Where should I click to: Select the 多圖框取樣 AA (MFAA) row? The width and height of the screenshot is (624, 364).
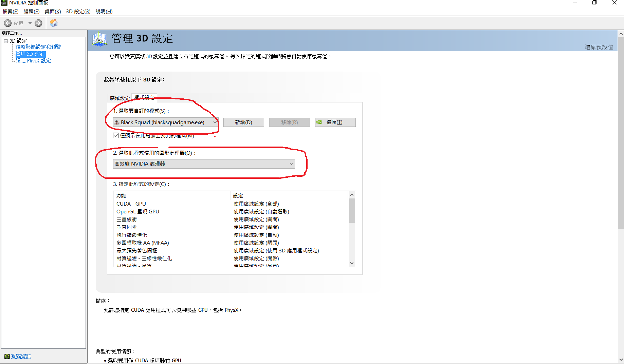click(231, 243)
